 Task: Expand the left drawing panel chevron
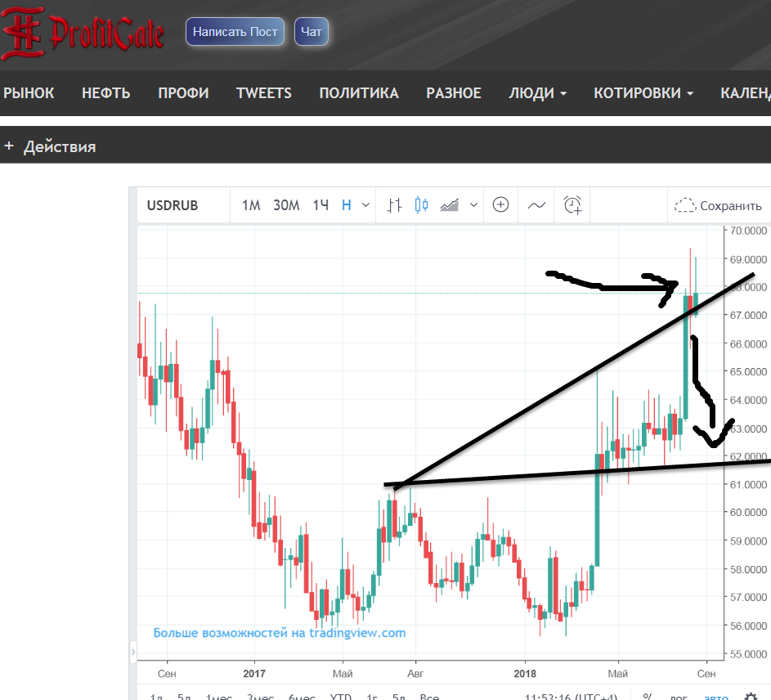pos(132,653)
